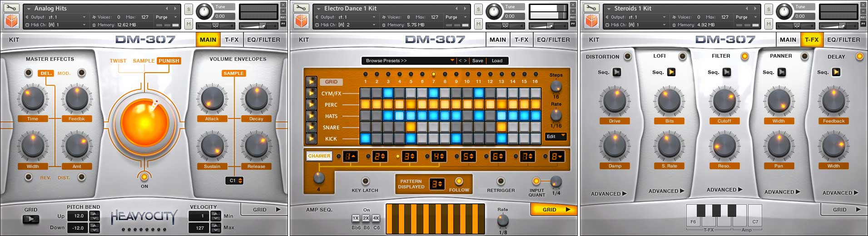The image size is (868, 236).
Task: Toggle the Input Quant button
Action: pos(536,181)
